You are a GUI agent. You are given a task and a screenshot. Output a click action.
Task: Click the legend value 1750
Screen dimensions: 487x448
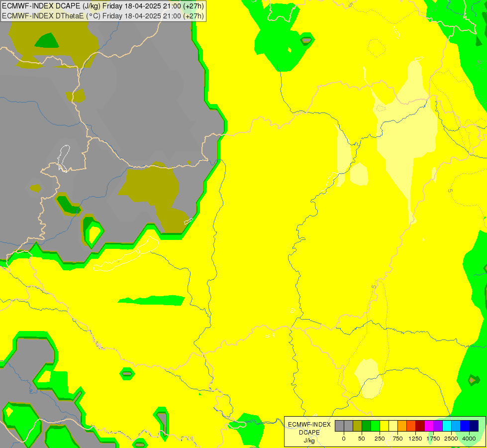pyautogui.click(x=433, y=439)
